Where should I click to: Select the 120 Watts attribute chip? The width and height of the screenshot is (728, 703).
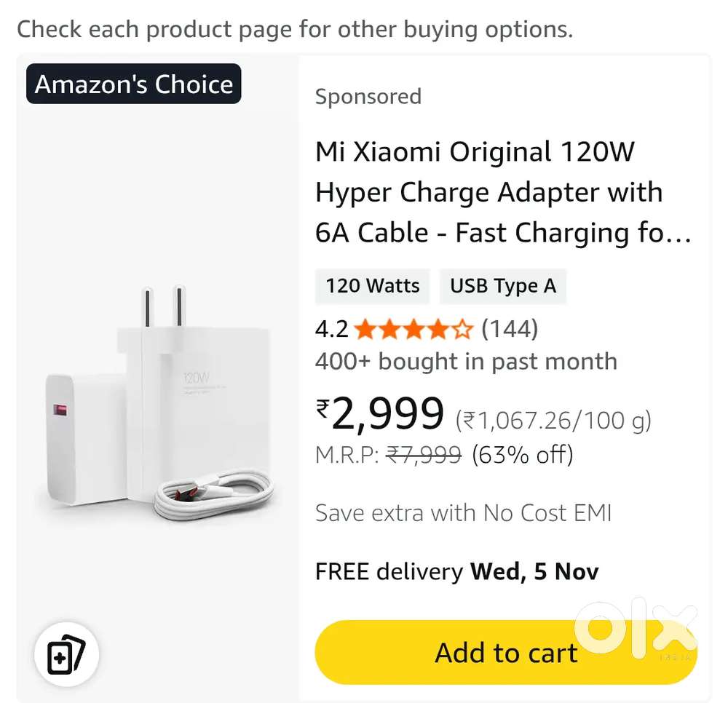coord(372,286)
